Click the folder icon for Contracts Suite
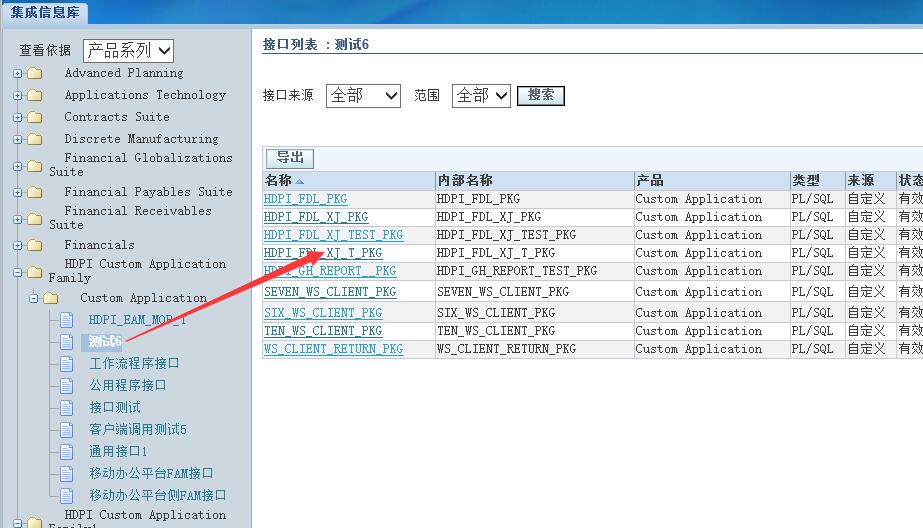This screenshot has width=923, height=528. tap(35, 117)
